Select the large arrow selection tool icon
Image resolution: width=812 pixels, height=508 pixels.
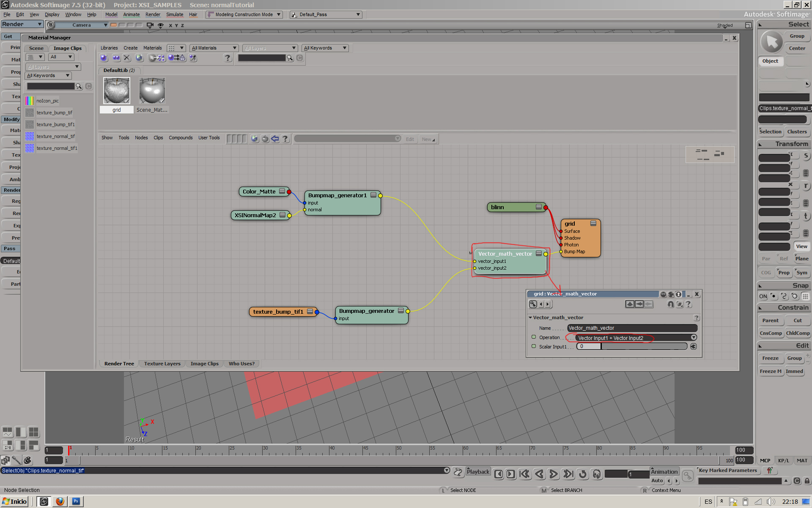click(x=771, y=42)
